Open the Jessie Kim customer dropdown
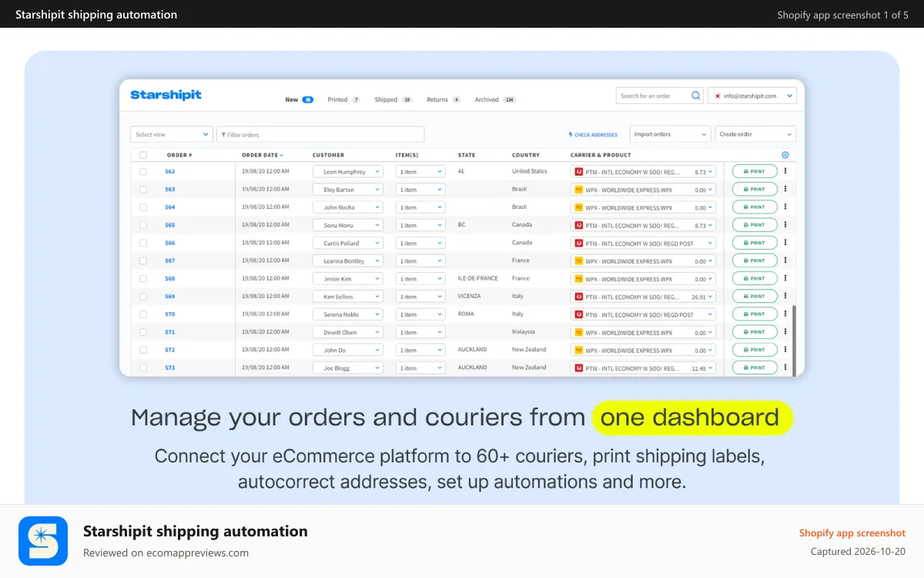 [x=348, y=279]
